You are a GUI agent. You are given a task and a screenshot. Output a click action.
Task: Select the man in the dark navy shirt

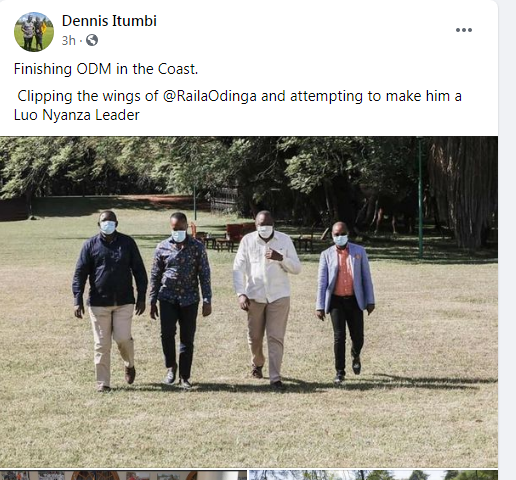click(109, 300)
